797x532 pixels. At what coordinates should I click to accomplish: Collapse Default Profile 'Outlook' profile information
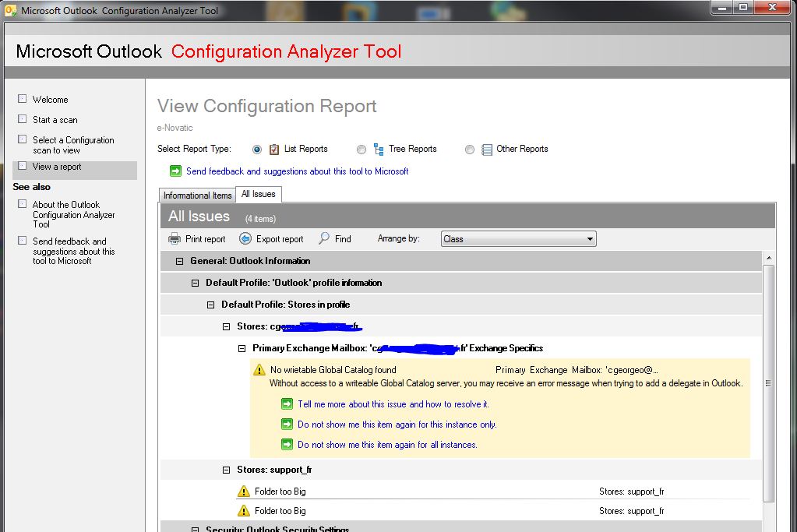196,283
